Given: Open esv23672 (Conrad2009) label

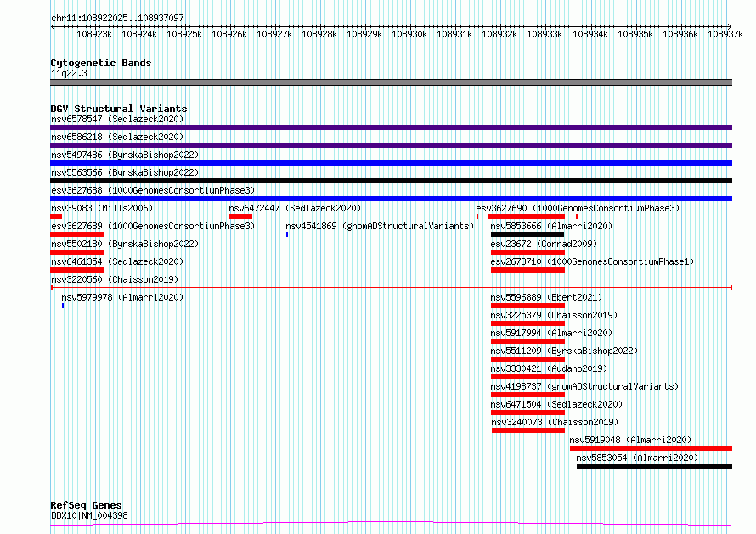Looking at the screenshot, I should coord(544,244).
